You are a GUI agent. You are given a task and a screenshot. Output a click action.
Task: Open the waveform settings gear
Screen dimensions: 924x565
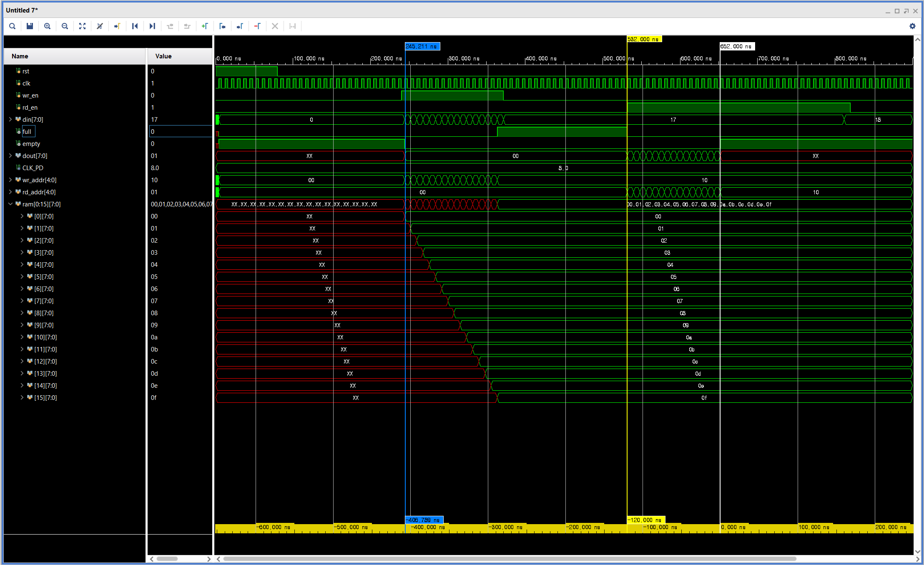[x=912, y=26]
